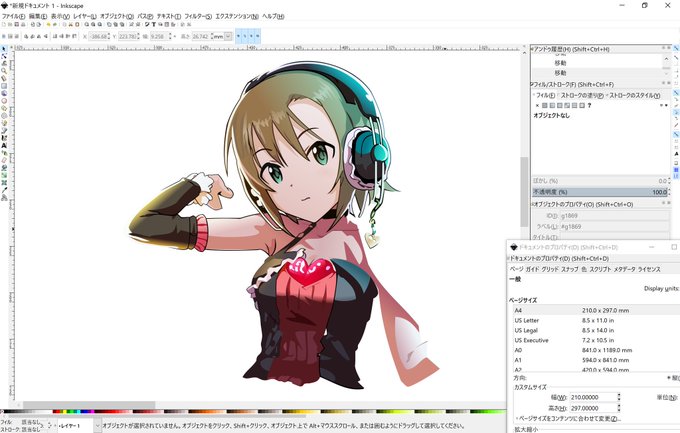Click the X position stepper arrows
This screenshot has height=433, width=680.
[x=108, y=36]
